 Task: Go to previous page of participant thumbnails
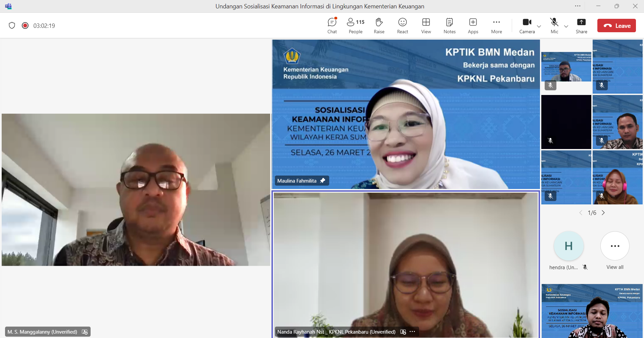pos(581,213)
